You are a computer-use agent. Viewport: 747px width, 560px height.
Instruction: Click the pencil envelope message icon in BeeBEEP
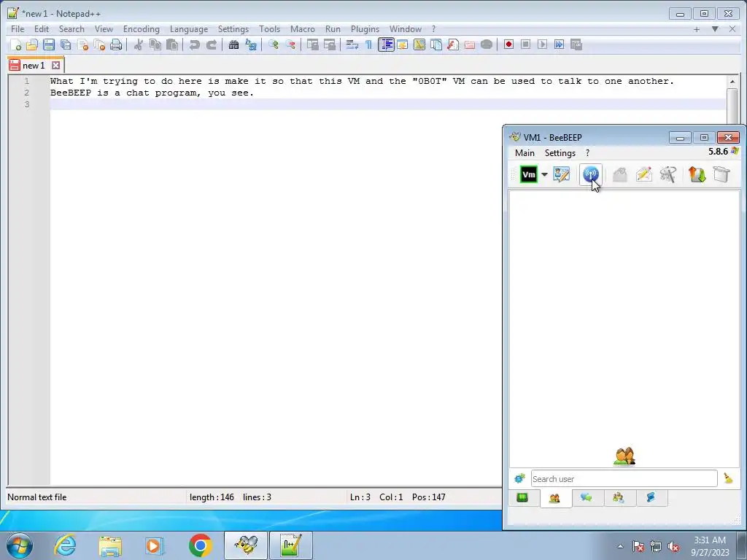[x=643, y=174]
